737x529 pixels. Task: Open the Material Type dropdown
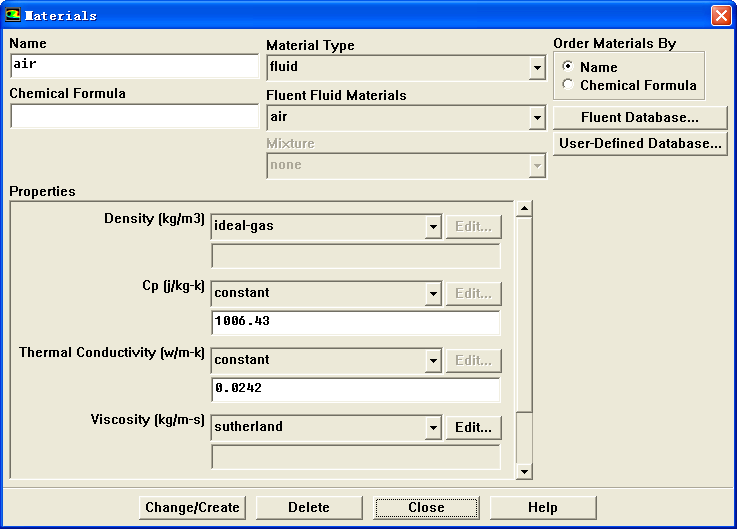[537, 68]
